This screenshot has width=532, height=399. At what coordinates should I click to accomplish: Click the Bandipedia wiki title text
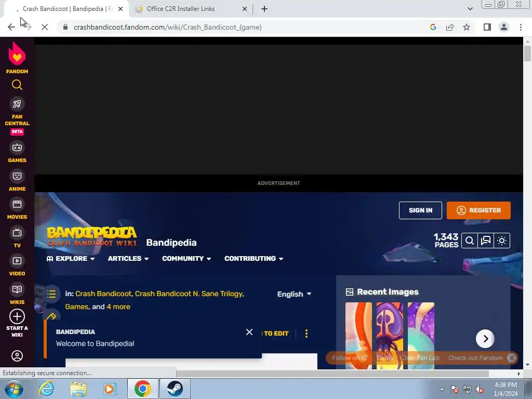click(171, 243)
